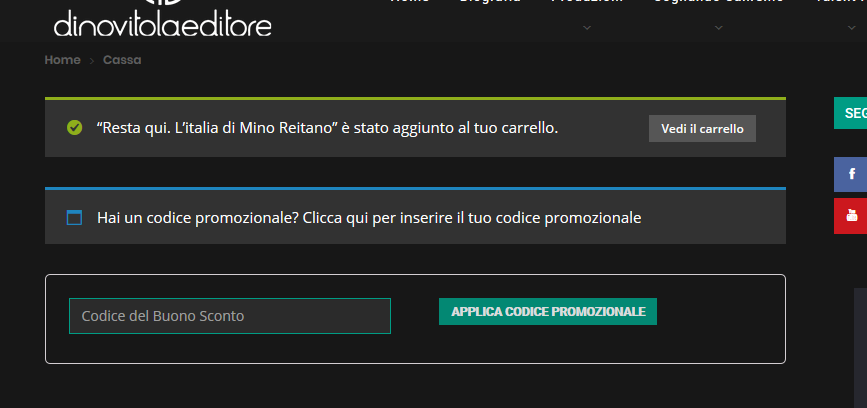The width and height of the screenshot is (867, 408).
Task: Expand the rightmost navigation chevron at the screen edge
Action: [x=852, y=28]
